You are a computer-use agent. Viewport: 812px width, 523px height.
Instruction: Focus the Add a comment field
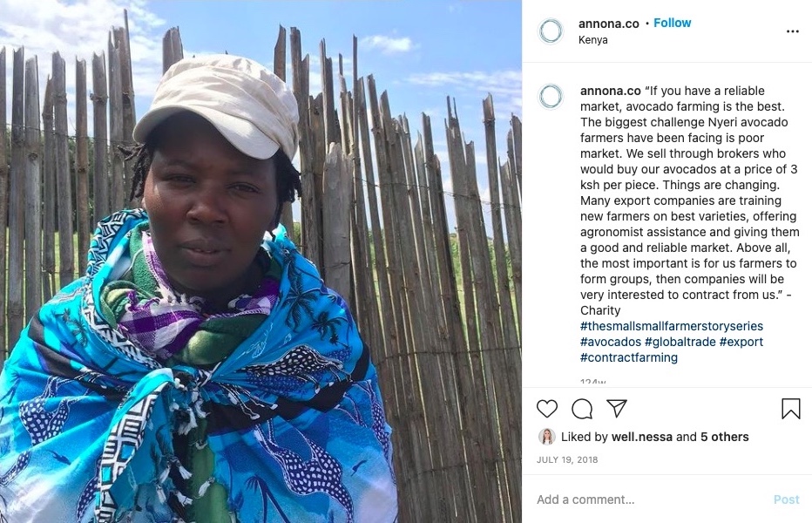(x=653, y=499)
